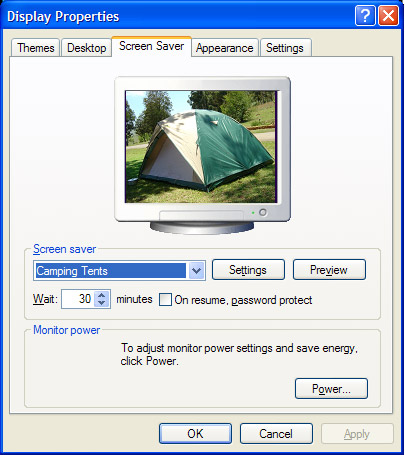Switch to the Themes tab
The height and width of the screenshot is (455, 405).
click(35, 48)
